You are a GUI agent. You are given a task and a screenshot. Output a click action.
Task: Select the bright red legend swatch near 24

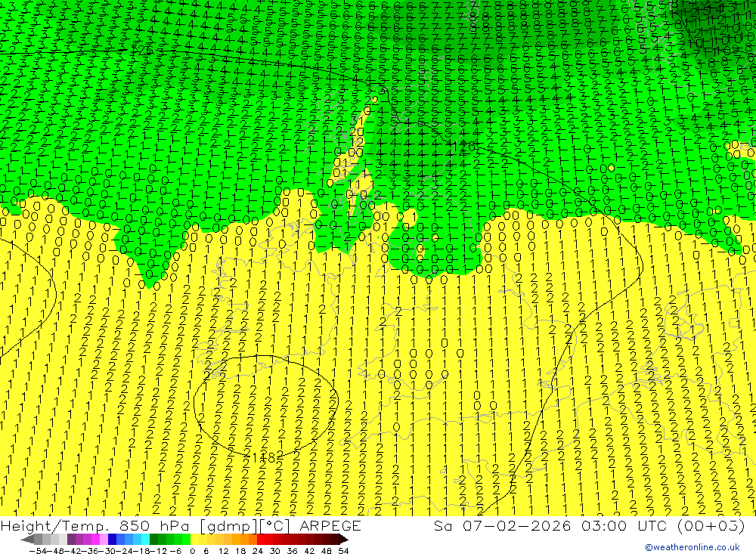(261, 539)
